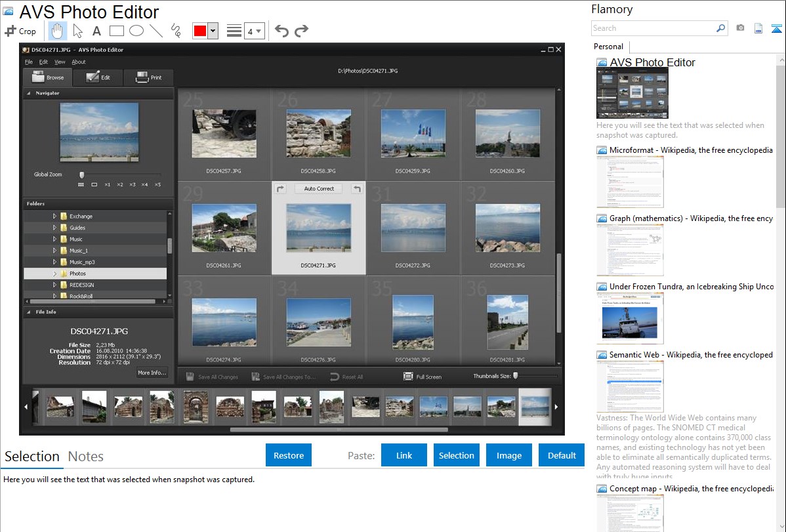Adjust the Thumbnails Size slider
786x532 pixels.
pos(515,376)
